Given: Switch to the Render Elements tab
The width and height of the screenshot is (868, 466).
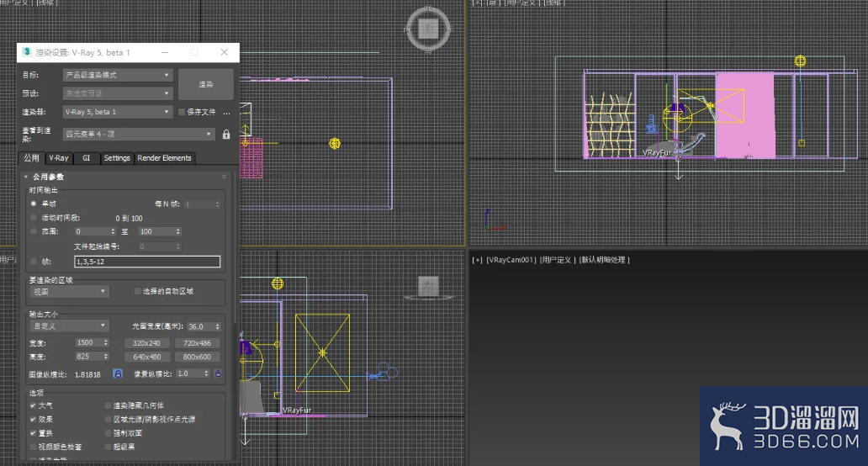Looking at the screenshot, I should pos(164,158).
